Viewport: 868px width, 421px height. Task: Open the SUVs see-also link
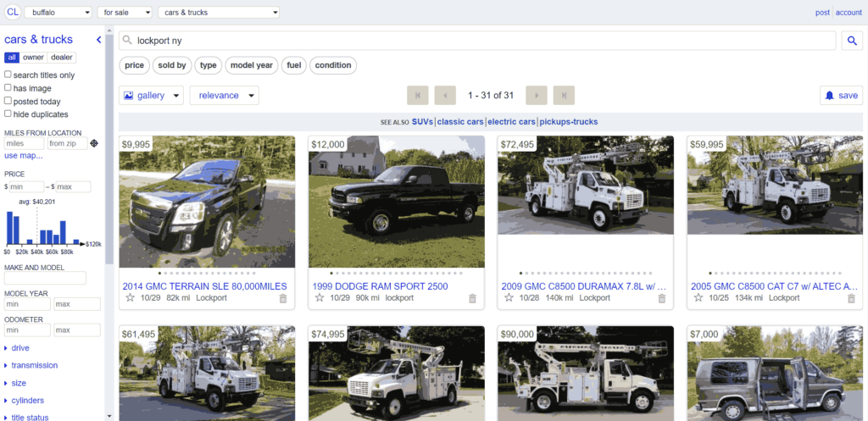coord(423,122)
